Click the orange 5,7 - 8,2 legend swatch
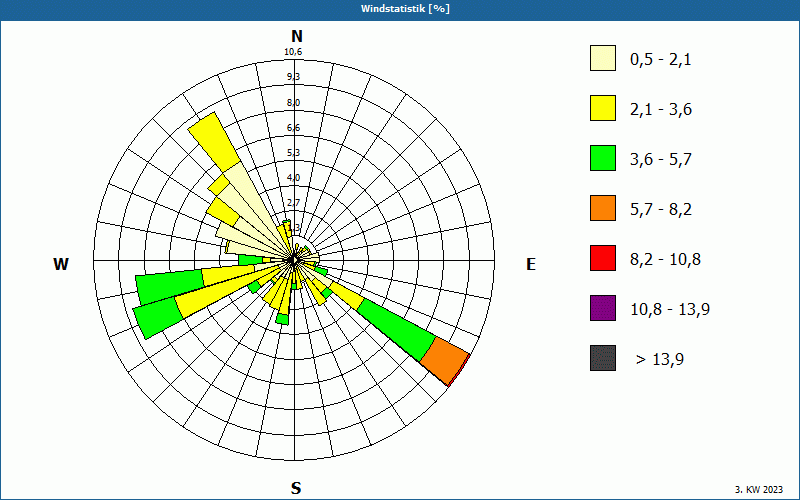 click(603, 208)
